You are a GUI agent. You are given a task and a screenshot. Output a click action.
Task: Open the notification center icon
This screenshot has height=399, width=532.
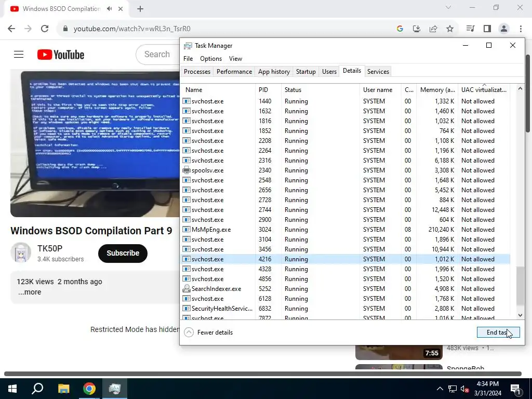coord(516,389)
